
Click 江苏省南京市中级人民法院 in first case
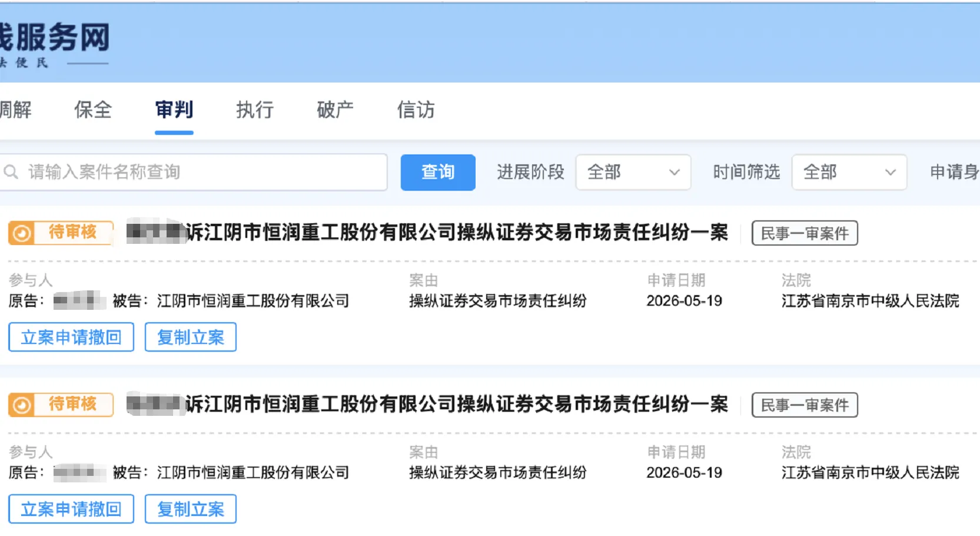pyautogui.click(x=871, y=301)
